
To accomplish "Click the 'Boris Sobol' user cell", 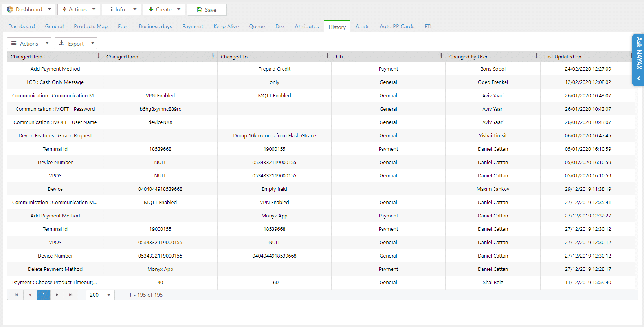I will coord(493,69).
